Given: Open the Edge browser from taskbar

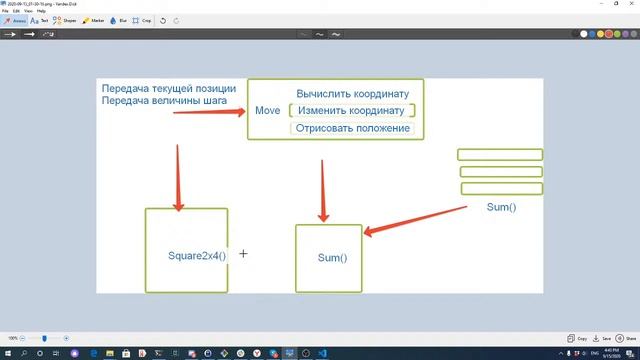Looking at the screenshot, I should point(93,353).
